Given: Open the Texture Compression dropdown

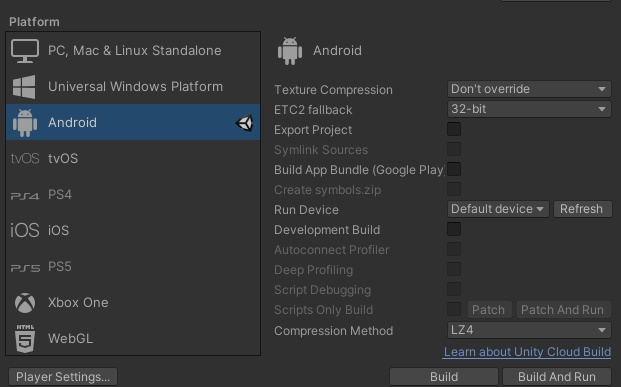Looking at the screenshot, I should point(529,89).
